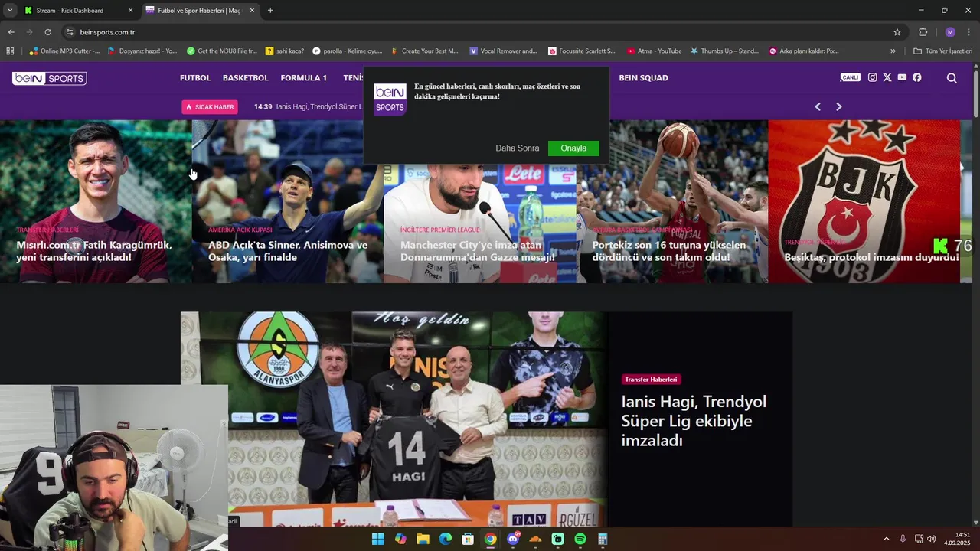Open Ianis Hagi breaking news ticker link
This screenshot has width=980, height=551.
(x=319, y=107)
